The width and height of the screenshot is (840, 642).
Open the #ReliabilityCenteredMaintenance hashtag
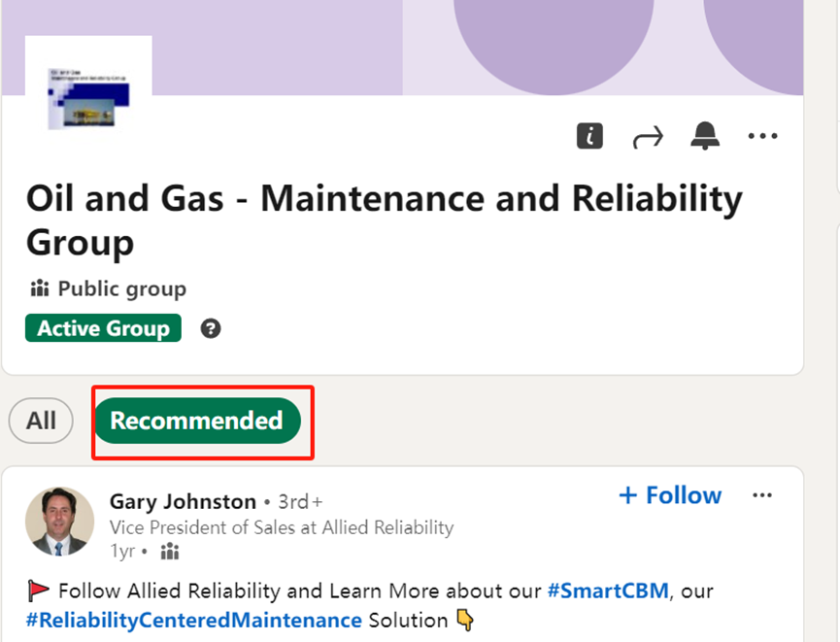pyautogui.click(x=194, y=620)
